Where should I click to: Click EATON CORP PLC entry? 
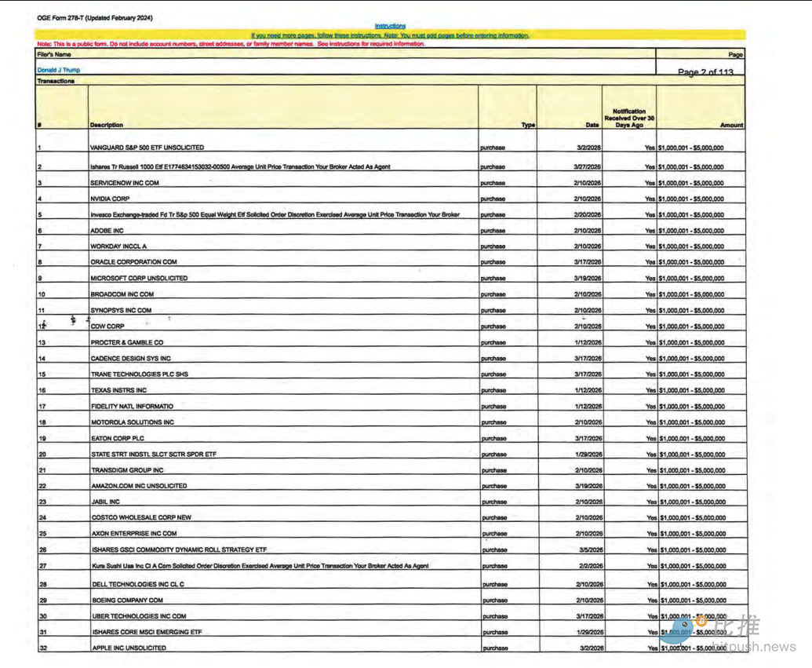coord(118,439)
